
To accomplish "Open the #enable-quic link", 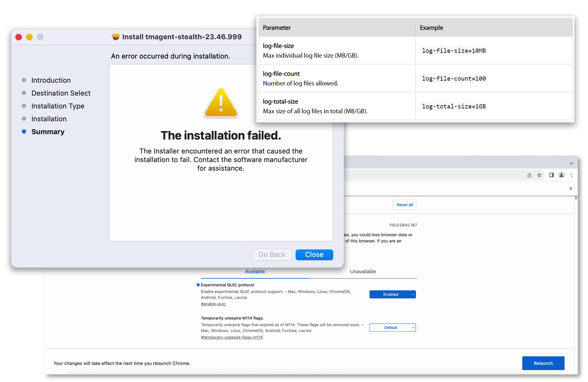I will pyautogui.click(x=213, y=304).
